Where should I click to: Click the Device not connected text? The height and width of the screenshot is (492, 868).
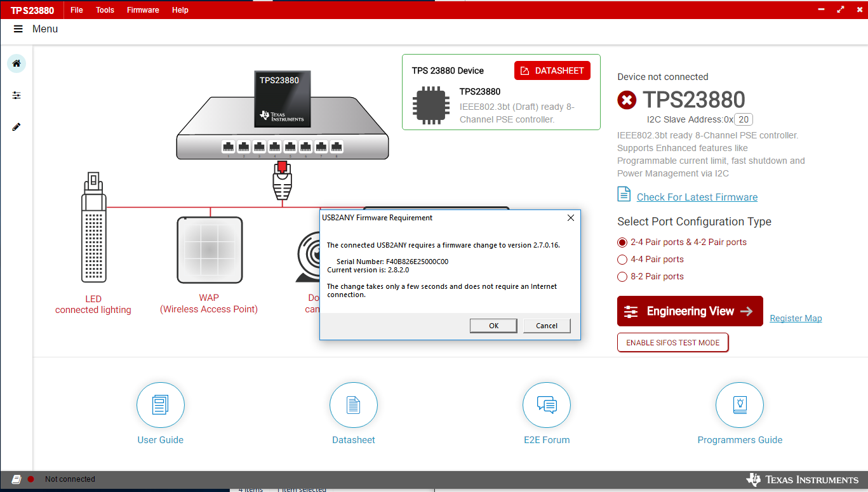tap(663, 77)
